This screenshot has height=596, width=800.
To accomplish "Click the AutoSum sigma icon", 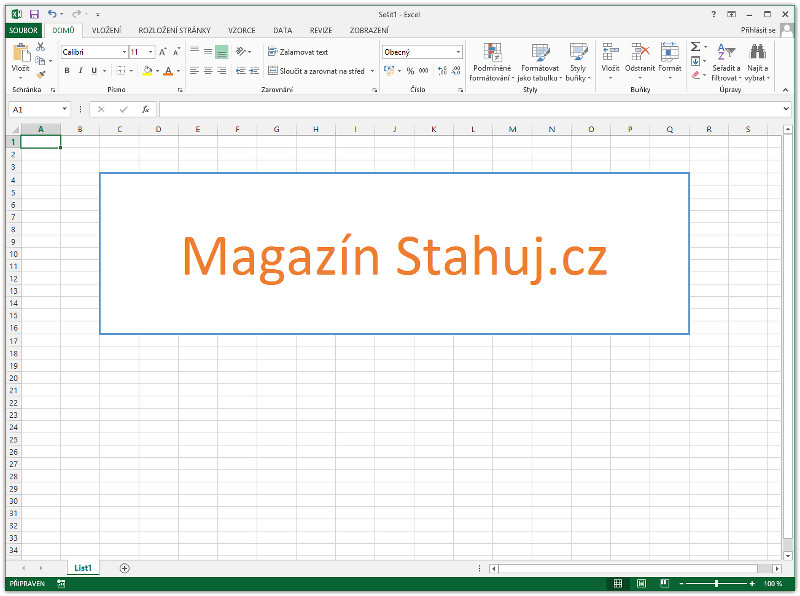I will point(695,47).
